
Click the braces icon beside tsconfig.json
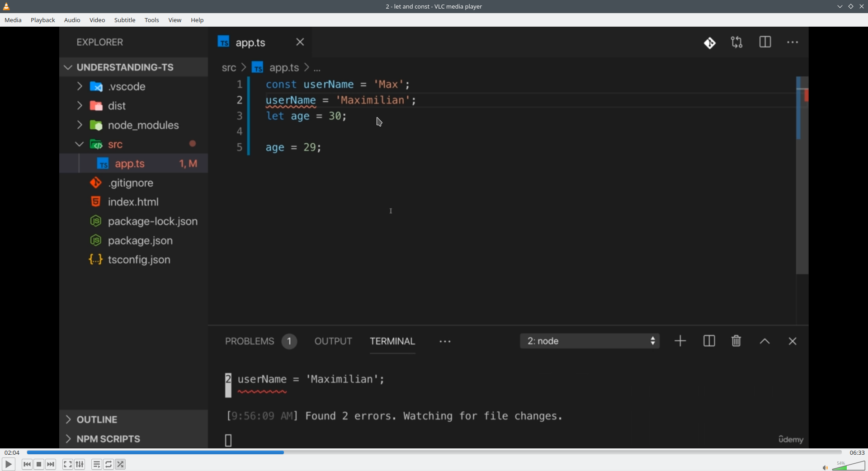click(95, 259)
